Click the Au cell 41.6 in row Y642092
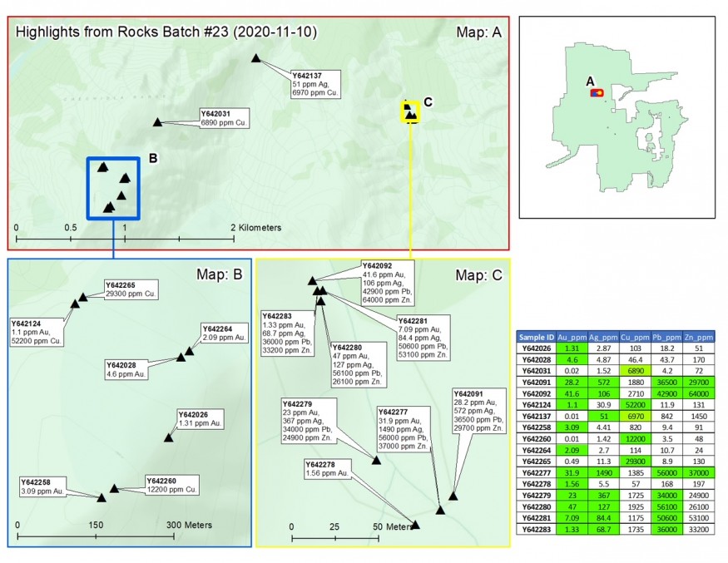 coord(572,393)
